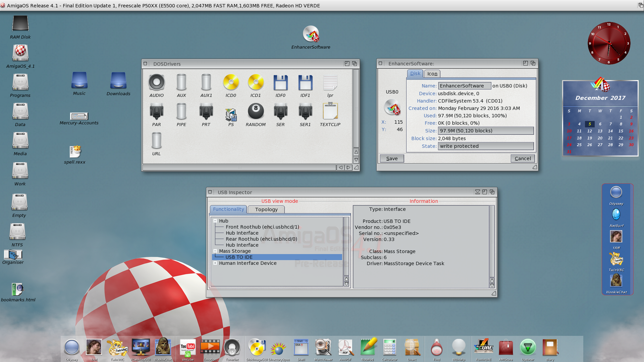Collapse the Mass Storage tree node
Viewport: 644px width, 362px height.
(x=215, y=251)
